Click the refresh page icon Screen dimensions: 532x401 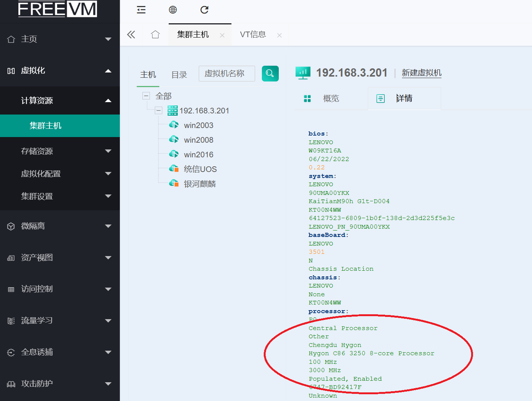coord(204,10)
